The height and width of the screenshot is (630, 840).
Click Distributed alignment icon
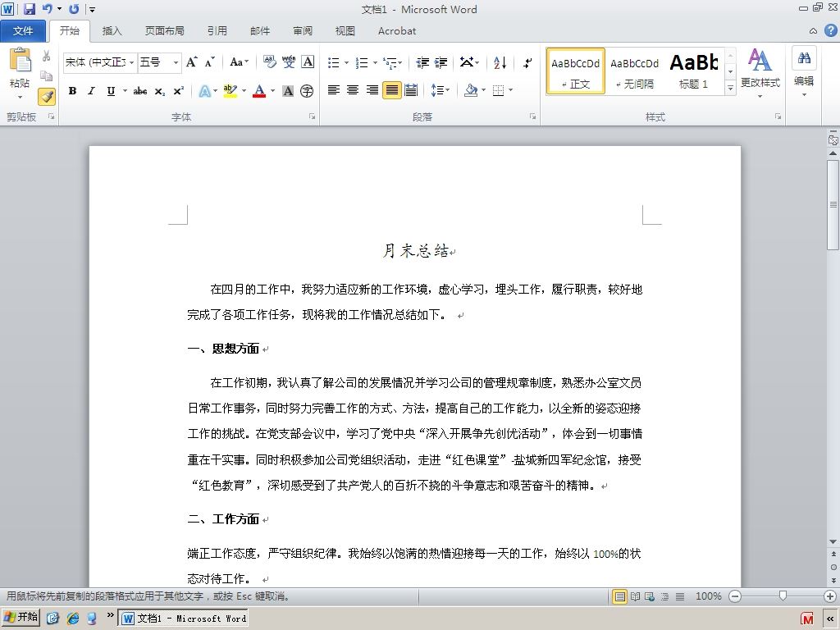click(411, 90)
